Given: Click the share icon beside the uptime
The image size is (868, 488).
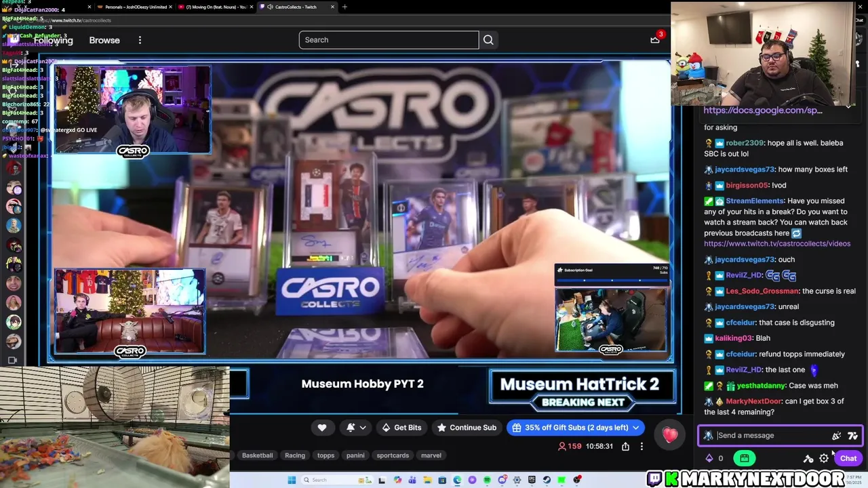Looking at the screenshot, I should coord(625,446).
